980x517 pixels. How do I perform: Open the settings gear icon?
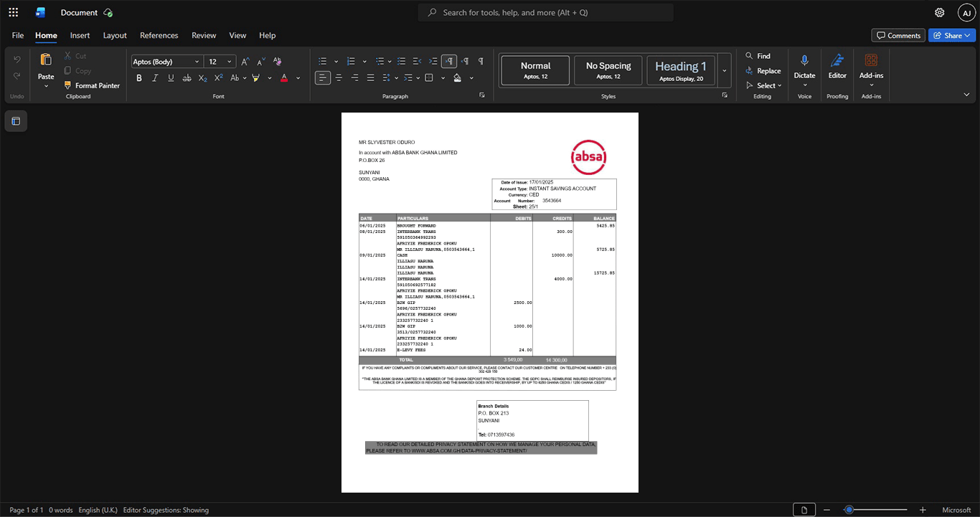pos(940,12)
